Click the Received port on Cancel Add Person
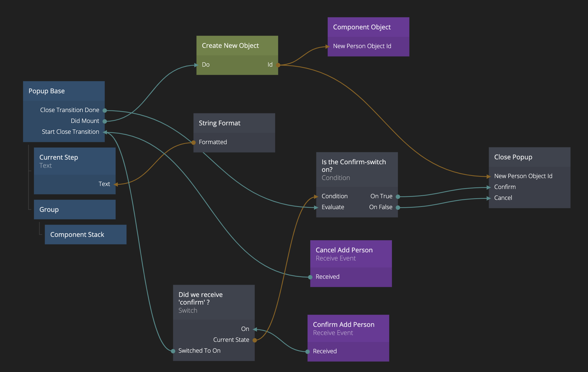 (x=310, y=277)
